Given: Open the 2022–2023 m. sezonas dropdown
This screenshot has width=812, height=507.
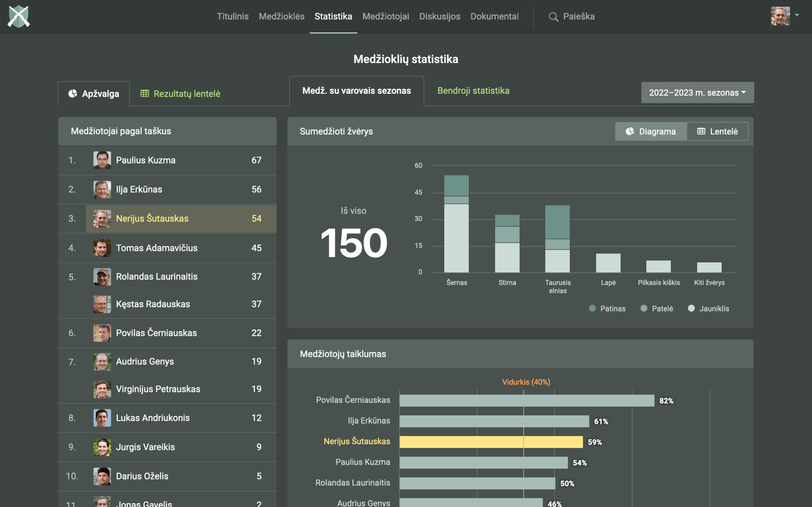Looking at the screenshot, I should click(697, 93).
